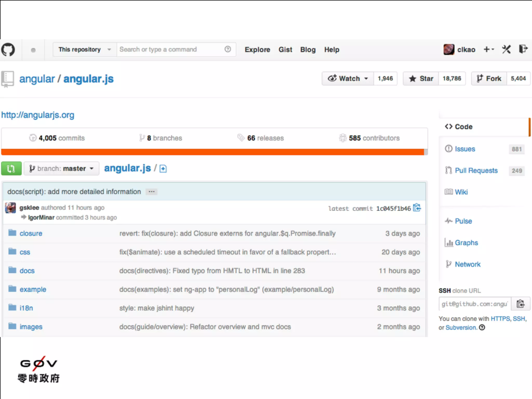
Task: Click the green compare and review button
Action: tap(11, 169)
